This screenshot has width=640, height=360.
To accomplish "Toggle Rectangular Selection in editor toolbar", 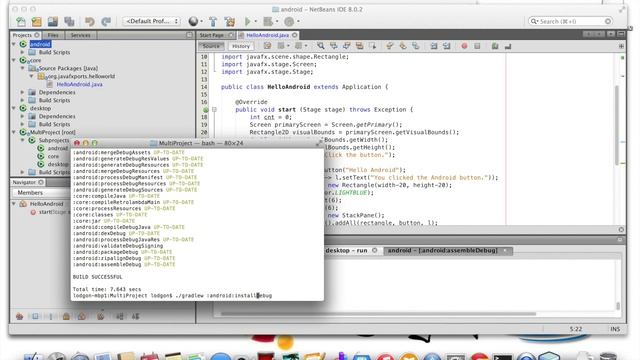I will pyautogui.click(x=372, y=46).
